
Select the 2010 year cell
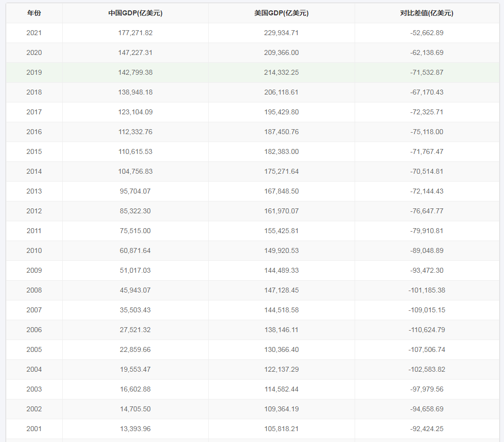[x=34, y=250]
